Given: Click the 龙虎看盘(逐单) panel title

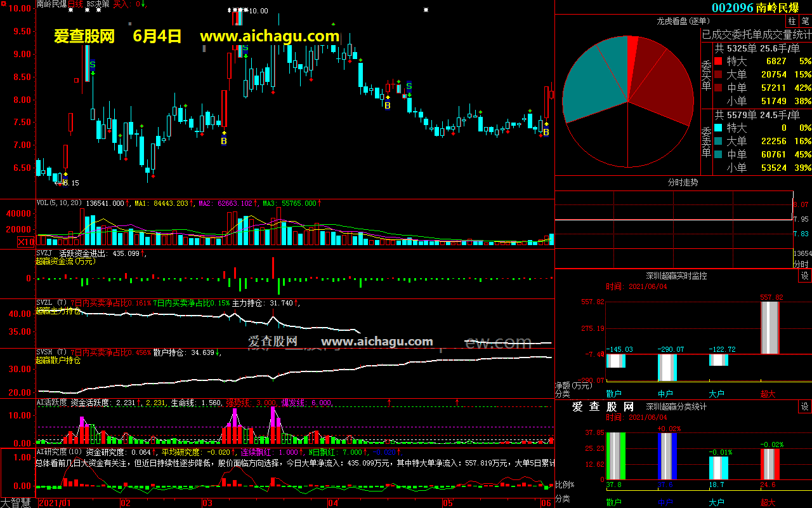Looking at the screenshot, I should 683,21.
